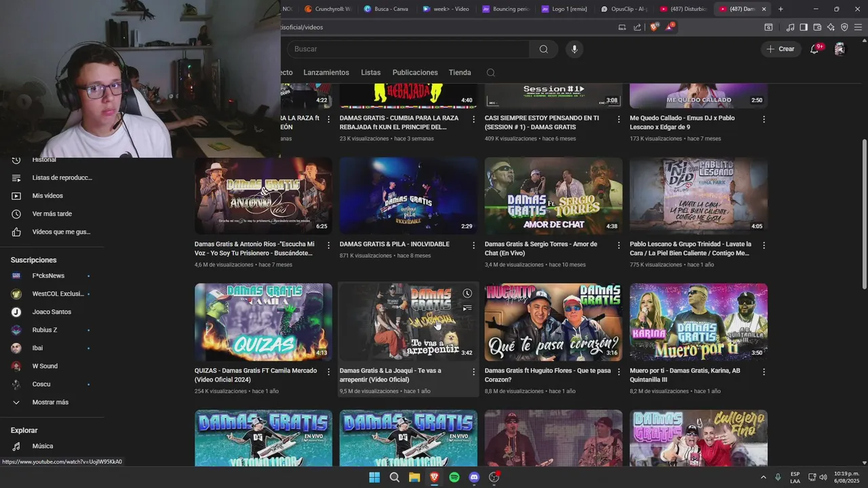Click the search magnifier button beside Buscar
The image size is (868, 488).
[x=544, y=49]
